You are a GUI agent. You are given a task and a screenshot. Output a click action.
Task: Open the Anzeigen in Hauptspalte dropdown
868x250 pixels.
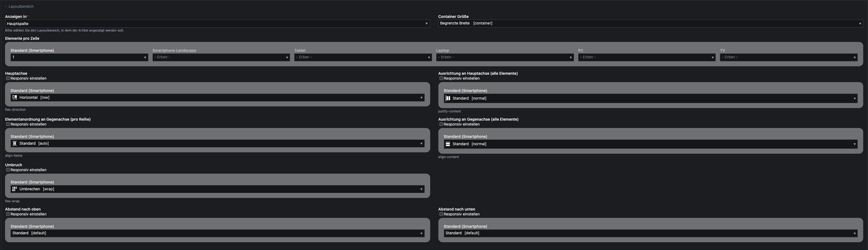(217, 24)
